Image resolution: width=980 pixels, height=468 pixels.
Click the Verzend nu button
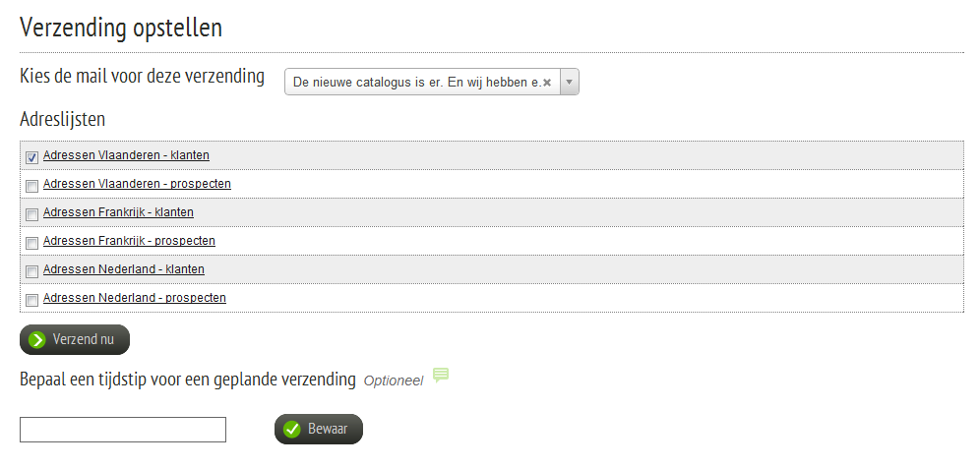[x=75, y=340]
